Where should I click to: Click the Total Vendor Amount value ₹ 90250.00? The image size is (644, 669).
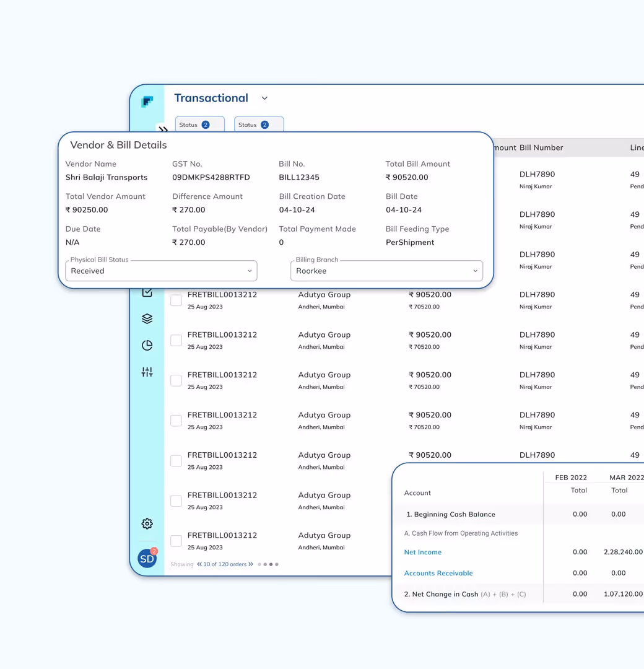tap(87, 209)
